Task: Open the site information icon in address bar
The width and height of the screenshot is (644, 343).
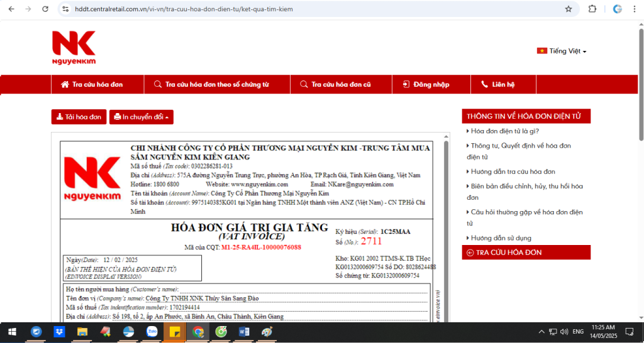Action: pyautogui.click(x=65, y=9)
